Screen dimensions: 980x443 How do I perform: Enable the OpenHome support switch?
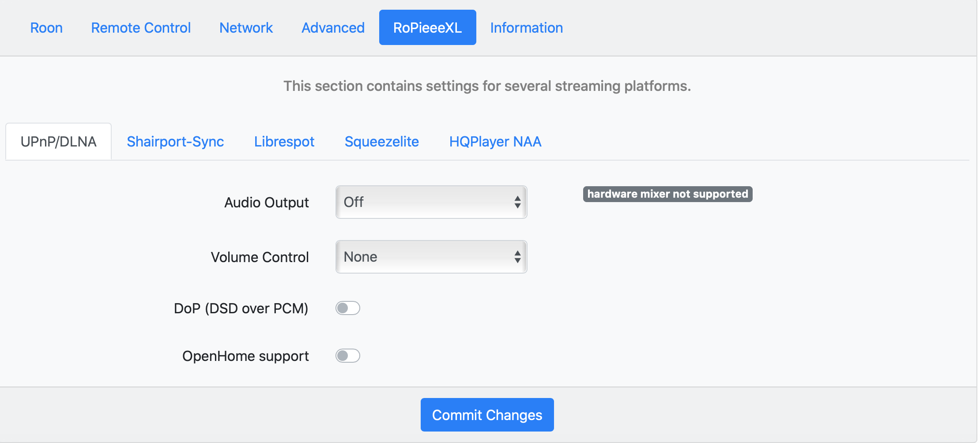click(x=348, y=356)
